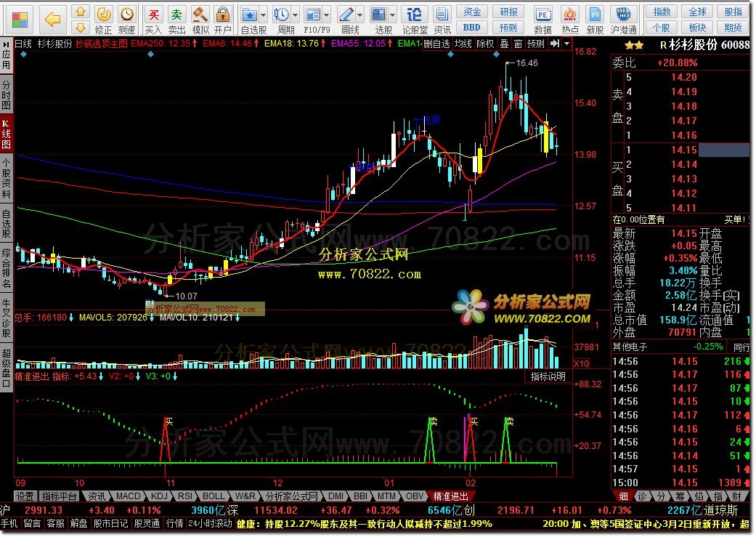Switch to the BOLL indicator tab
The width and height of the screenshot is (756, 537).
tap(213, 496)
